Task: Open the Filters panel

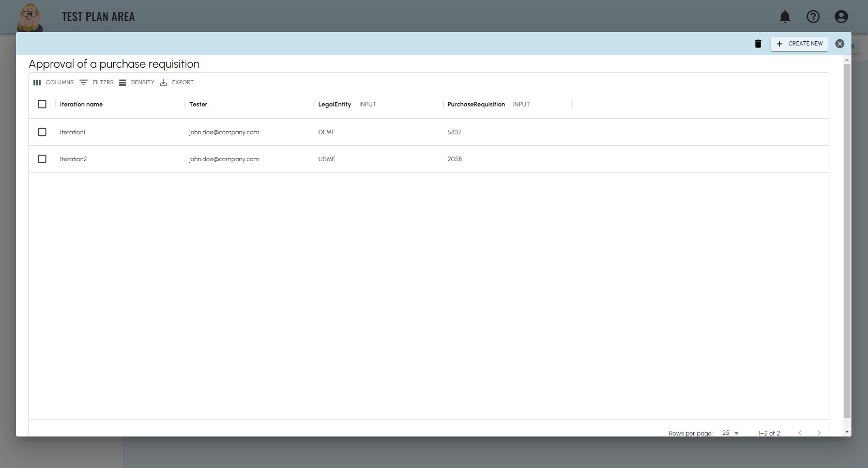Action: click(x=97, y=83)
